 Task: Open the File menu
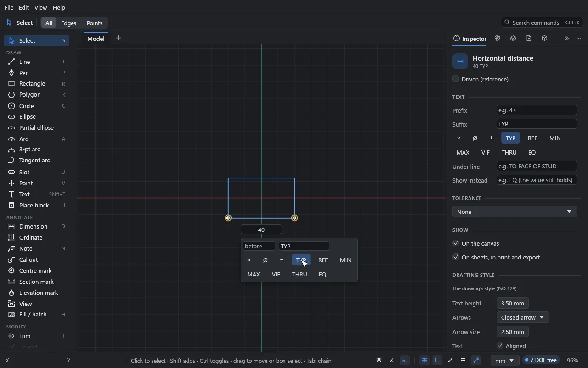point(9,8)
